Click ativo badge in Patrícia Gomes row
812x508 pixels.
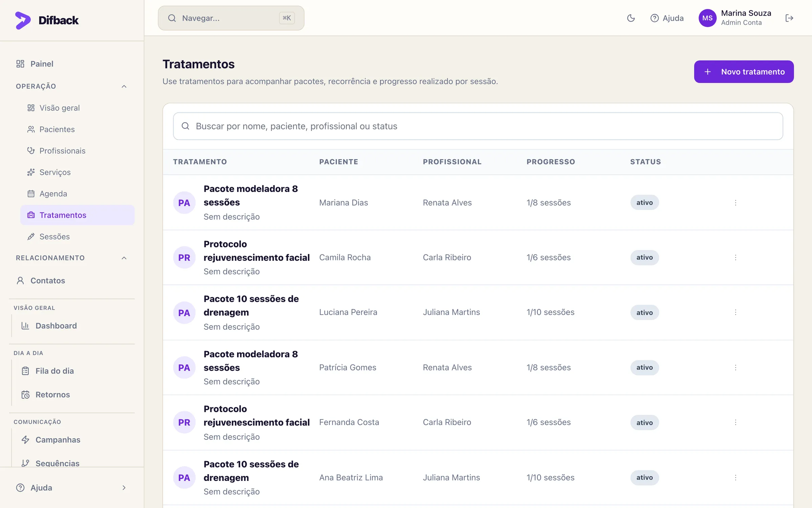(x=645, y=367)
